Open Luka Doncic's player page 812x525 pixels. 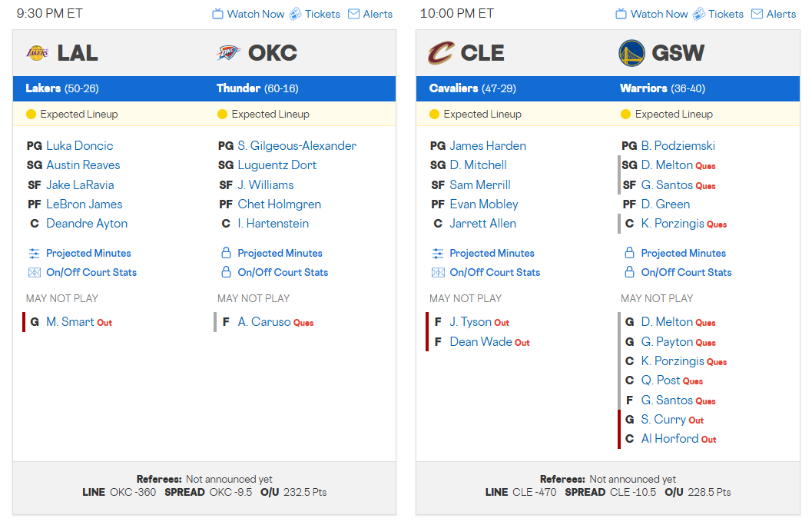pyautogui.click(x=79, y=145)
